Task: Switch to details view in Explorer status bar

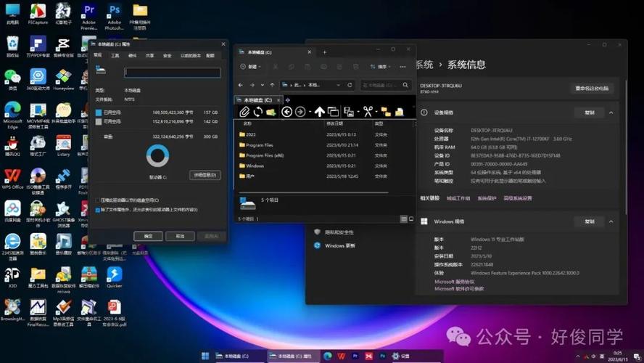Action: click(x=404, y=219)
